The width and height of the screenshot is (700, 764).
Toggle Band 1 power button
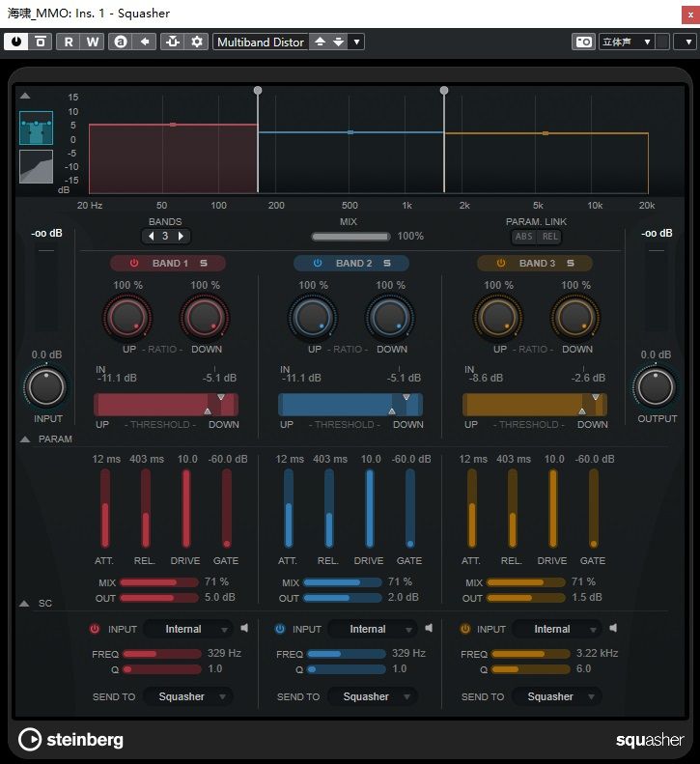pos(134,263)
